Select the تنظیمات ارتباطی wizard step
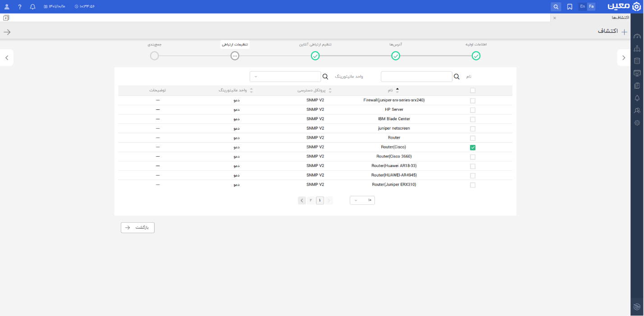The width and height of the screenshot is (644, 316). 235,56
